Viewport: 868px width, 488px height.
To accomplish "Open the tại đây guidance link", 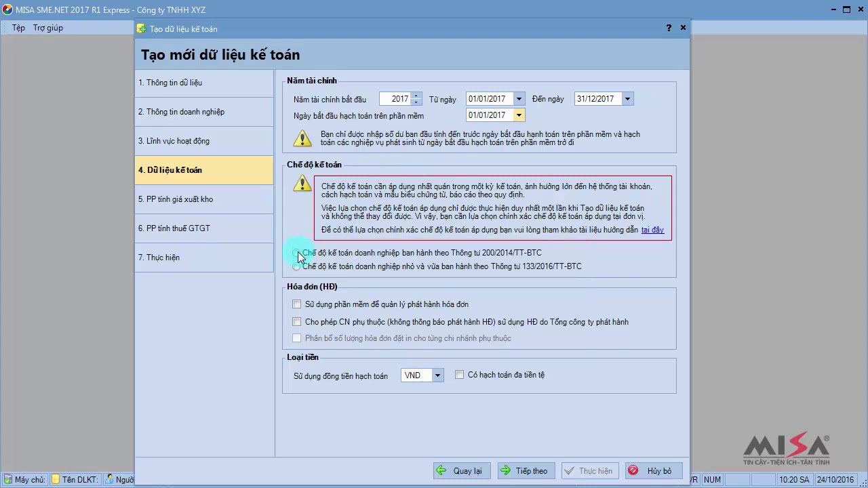I will (652, 230).
